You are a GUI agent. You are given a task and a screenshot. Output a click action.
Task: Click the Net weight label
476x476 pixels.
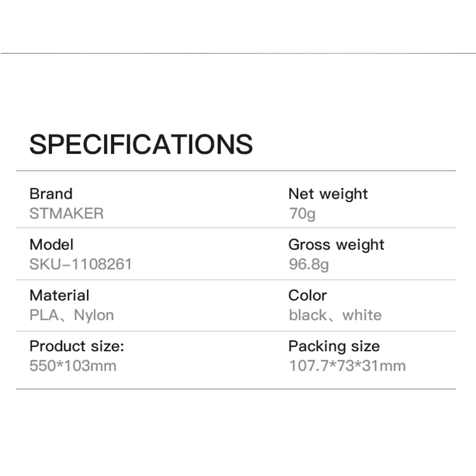click(328, 194)
